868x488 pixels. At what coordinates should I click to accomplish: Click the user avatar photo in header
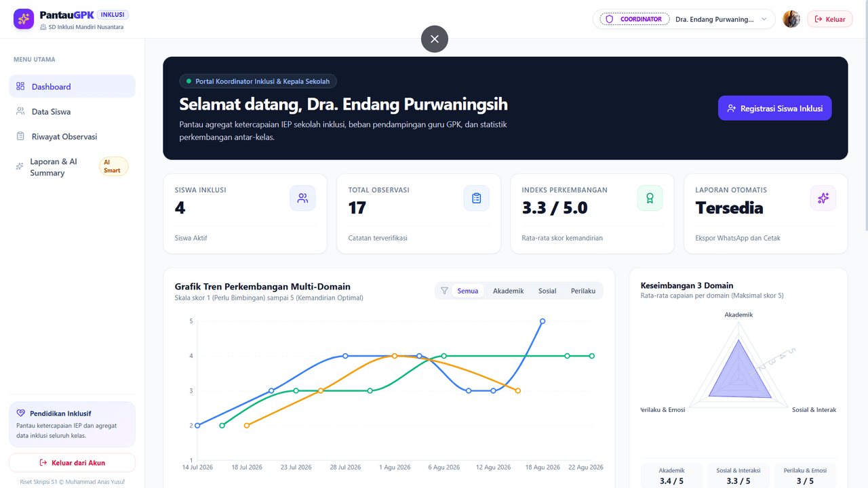[x=791, y=19]
